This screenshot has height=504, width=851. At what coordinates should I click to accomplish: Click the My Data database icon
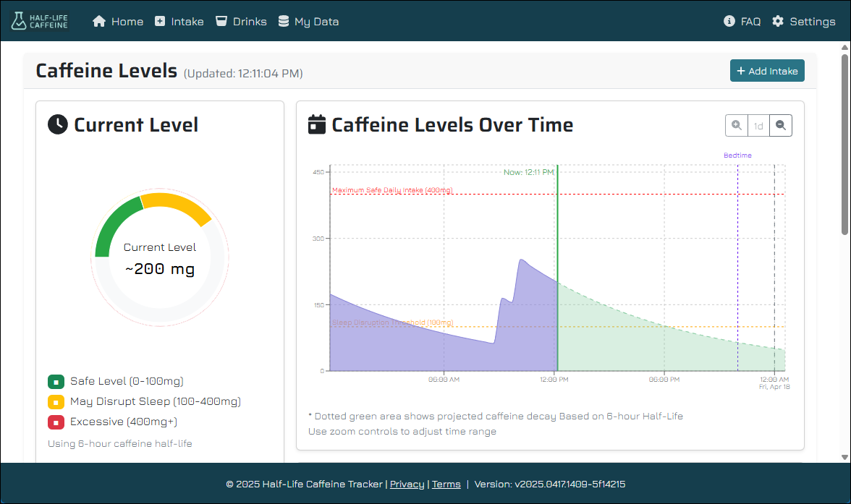tap(284, 22)
